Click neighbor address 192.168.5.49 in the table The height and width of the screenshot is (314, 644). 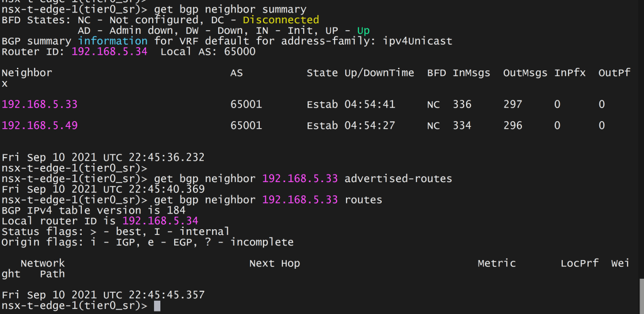pos(40,126)
